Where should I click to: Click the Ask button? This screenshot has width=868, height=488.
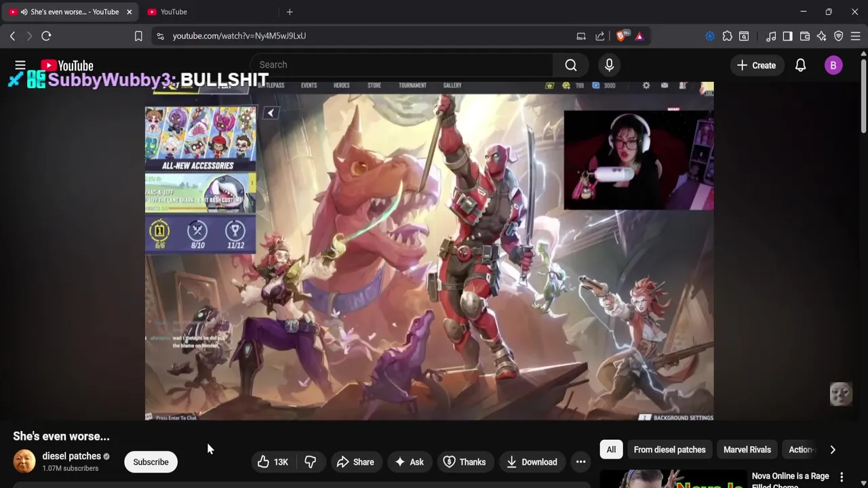coord(409,462)
